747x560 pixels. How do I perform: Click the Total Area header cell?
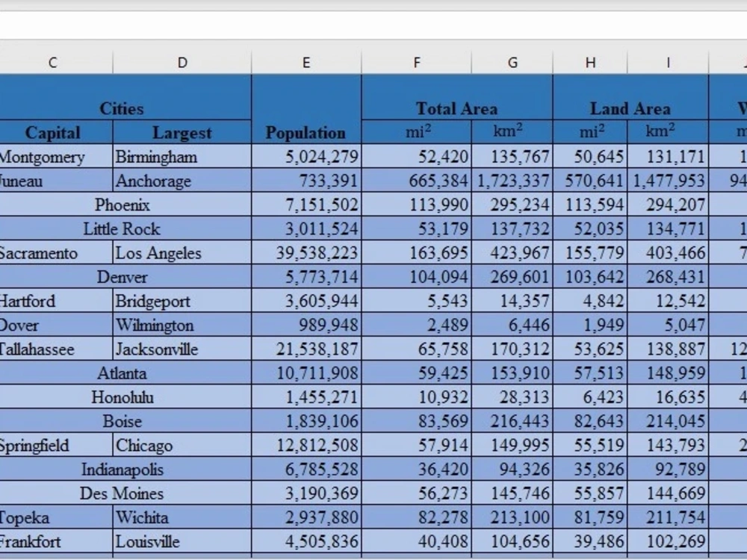[457, 97]
